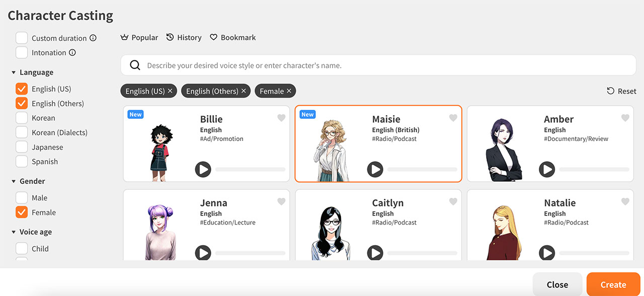The image size is (644, 296).
Task: Uncheck the English (US) language filter
Action: [22, 89]
